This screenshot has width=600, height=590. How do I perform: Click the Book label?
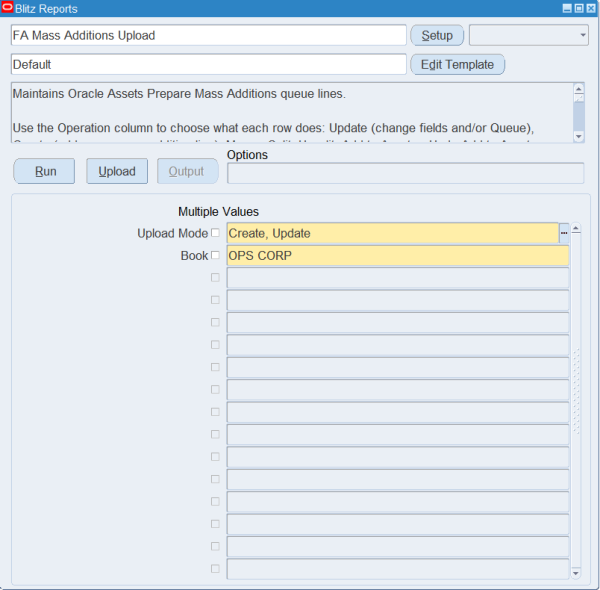pyautogui.click(x=194, y=256)
